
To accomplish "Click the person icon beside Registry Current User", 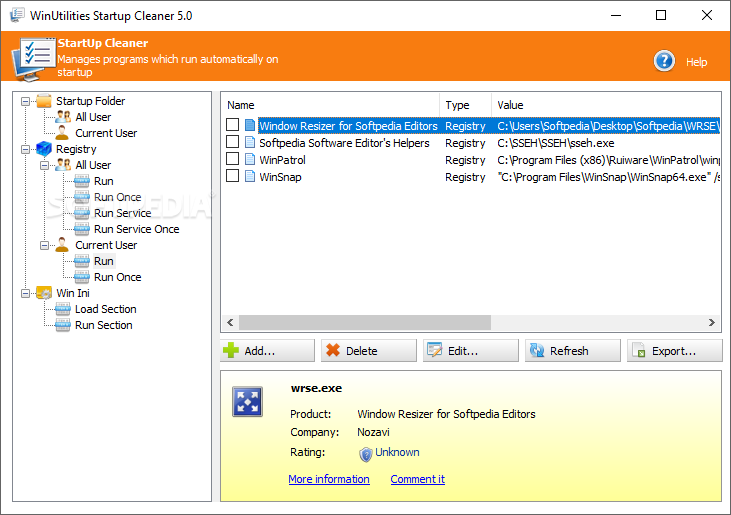I will [62, 245].
